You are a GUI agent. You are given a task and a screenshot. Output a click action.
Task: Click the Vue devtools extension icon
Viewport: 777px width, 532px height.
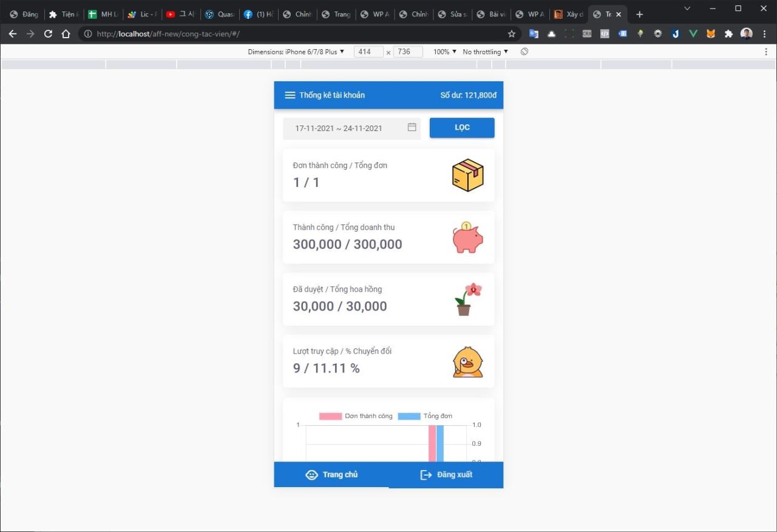click(693, 33)
